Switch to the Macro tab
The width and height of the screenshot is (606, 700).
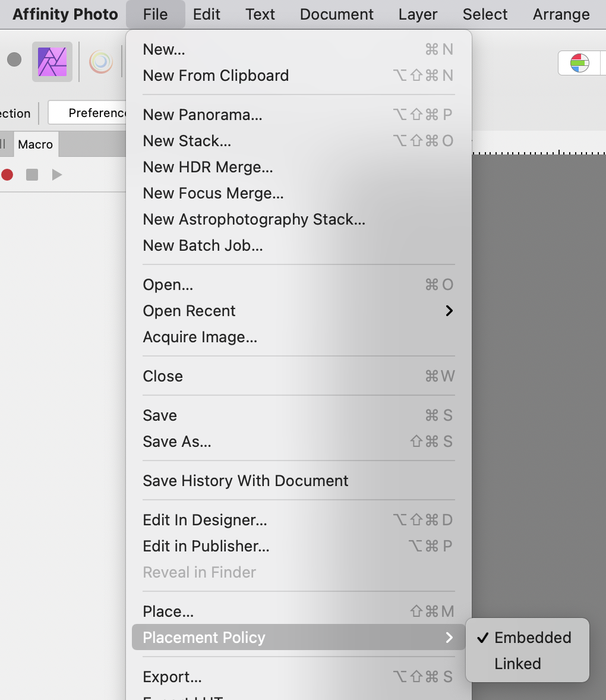[35, 144]
